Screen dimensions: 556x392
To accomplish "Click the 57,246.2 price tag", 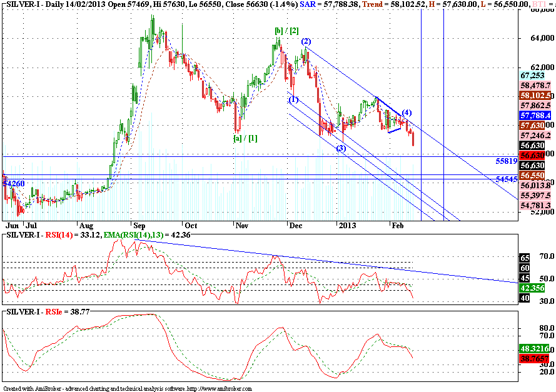I will click(x=535, y=135).
